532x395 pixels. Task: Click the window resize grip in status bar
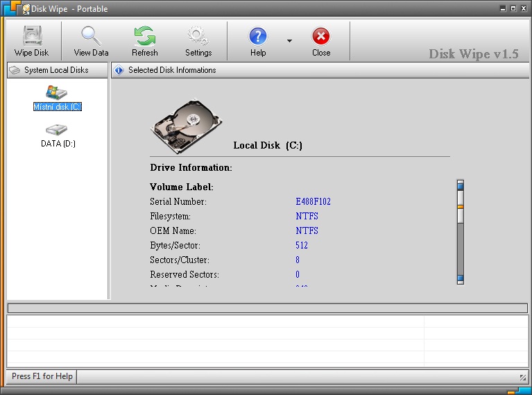click(x=523, y=377)
